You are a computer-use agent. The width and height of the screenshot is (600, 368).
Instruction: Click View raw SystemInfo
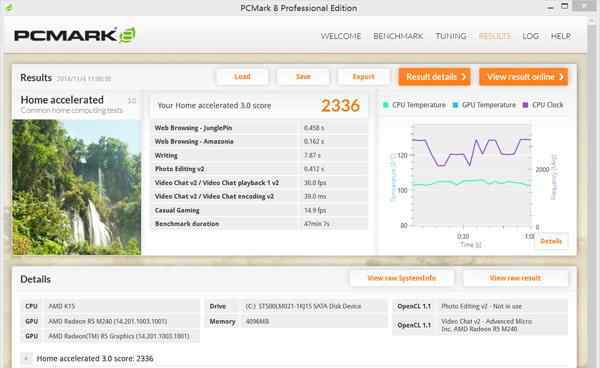(x=402, y=278)
